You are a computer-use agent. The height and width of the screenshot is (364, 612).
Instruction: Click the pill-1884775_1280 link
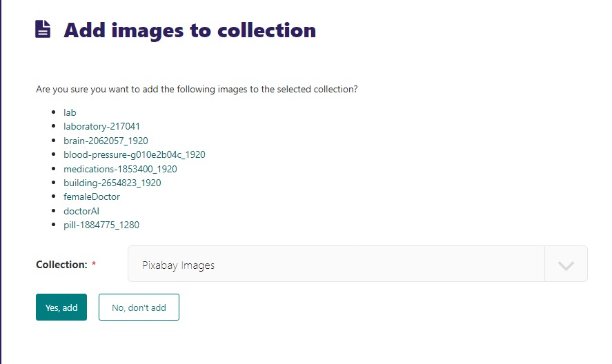click(101, 225)
